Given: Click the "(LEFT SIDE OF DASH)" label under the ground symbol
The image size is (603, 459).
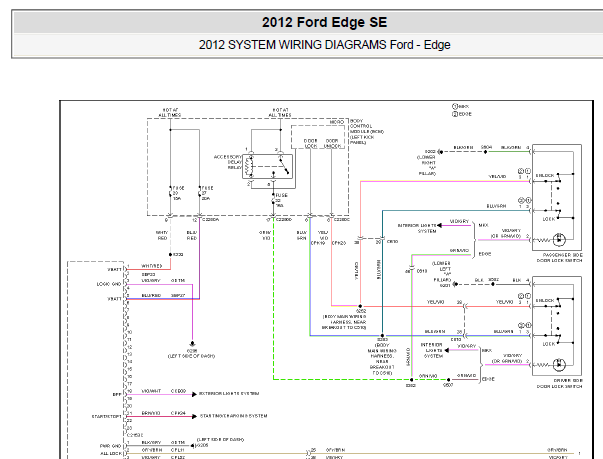Looking at the screenshot, I should (x=192, y=356).
